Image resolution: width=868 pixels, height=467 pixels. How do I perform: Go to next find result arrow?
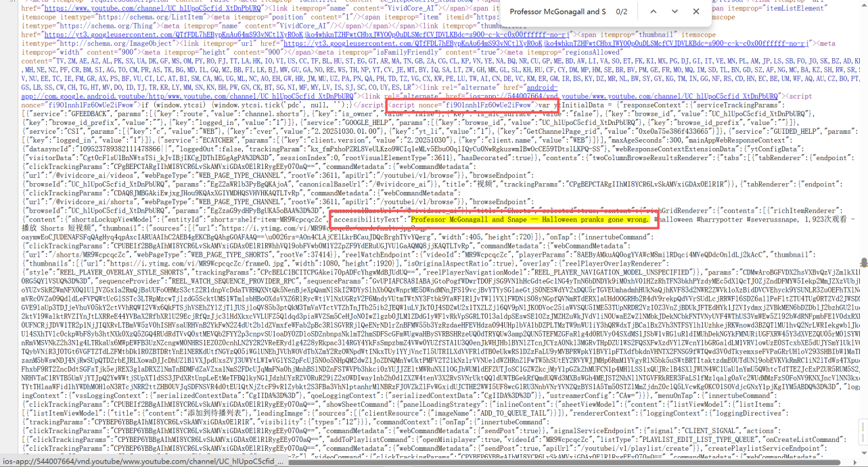tap(675, 11)
